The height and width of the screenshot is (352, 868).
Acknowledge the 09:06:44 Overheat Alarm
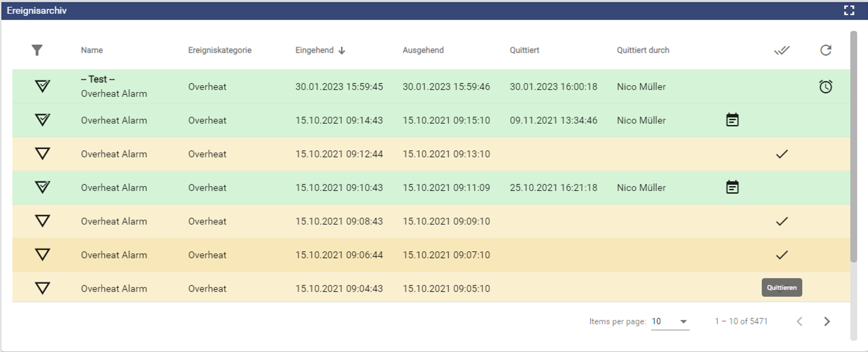pyautogui.click(x=781, y=255)
